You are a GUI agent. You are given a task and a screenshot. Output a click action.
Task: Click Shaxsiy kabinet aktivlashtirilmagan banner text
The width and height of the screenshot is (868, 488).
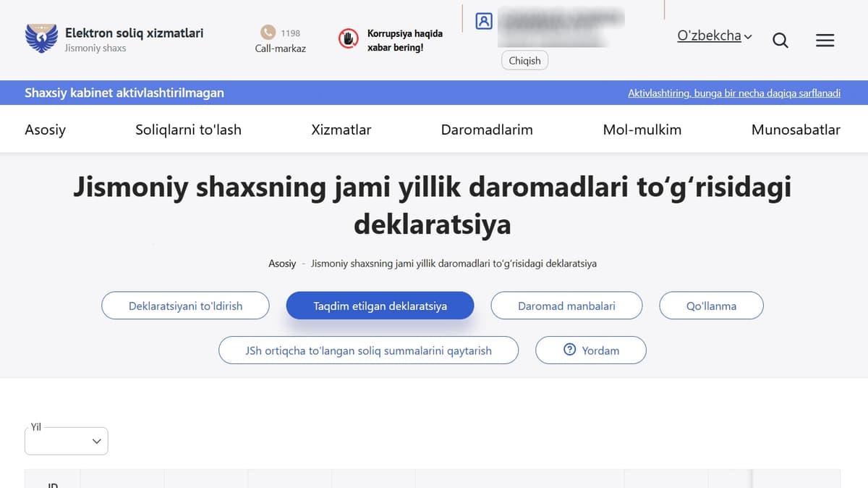(124, 93)
